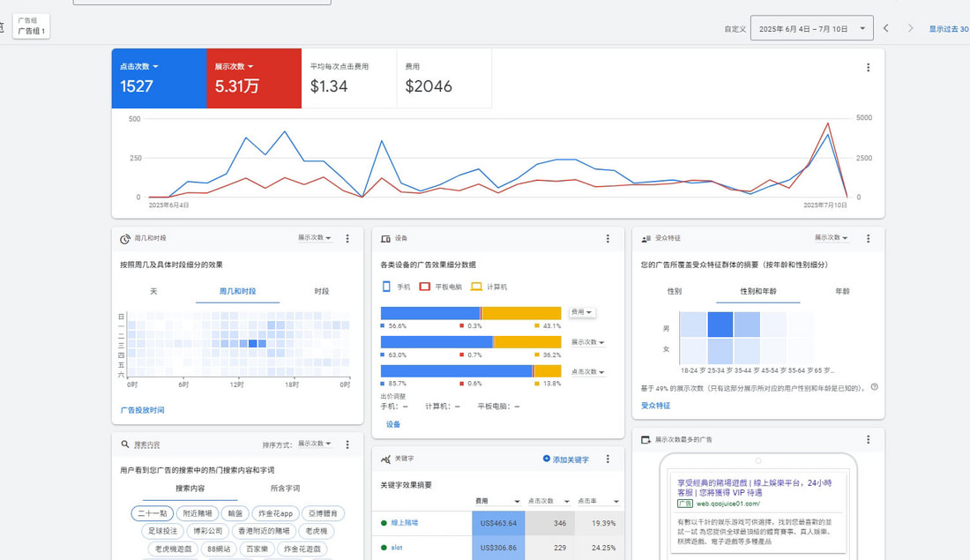Viewport: 970px width, 560px height.
Task: Open the date range dropdown 2025年6月4日–7月10日
Action: click(x=811, y=28)
